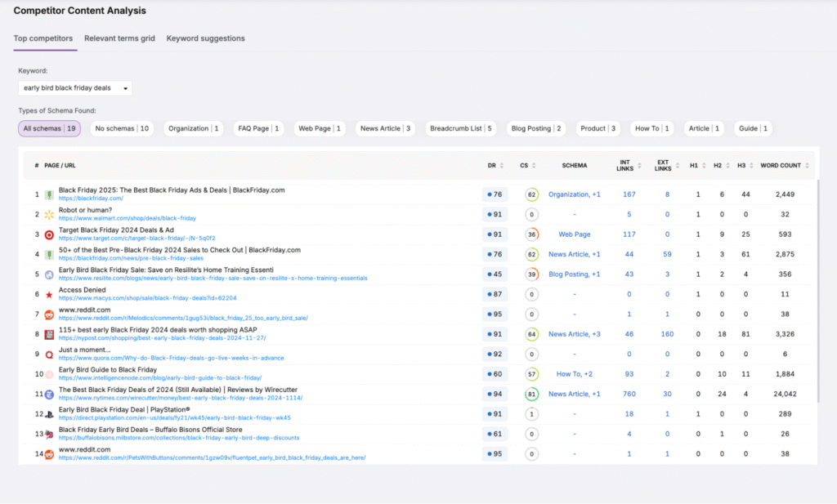The height and width of the screenshot is (504, 837).
Task: Open the Keyword suggestions tab
Action: point(205,38)
